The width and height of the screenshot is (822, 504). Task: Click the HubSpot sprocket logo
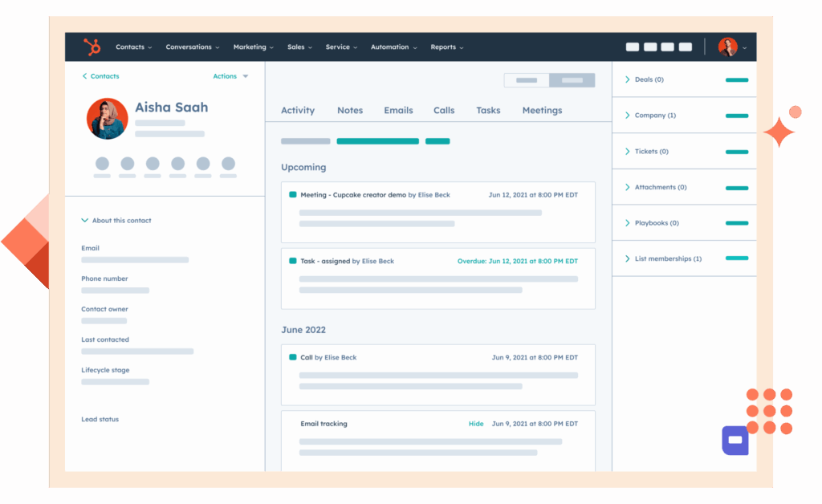[x=92, y=47]
